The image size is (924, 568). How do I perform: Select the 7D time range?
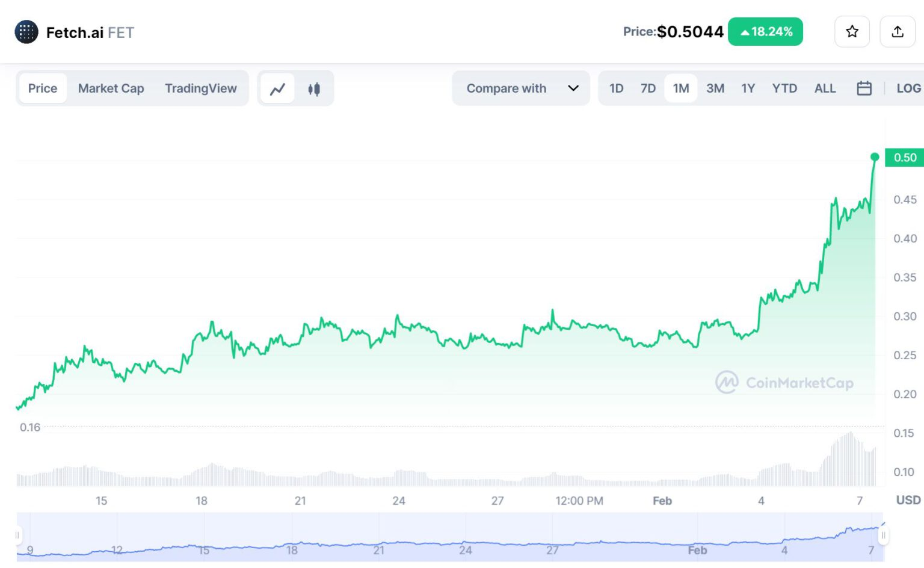click(648, 88)
